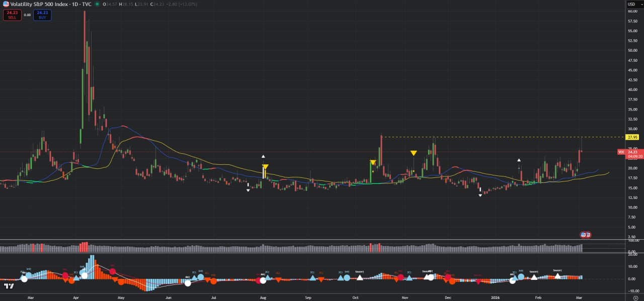644x301 pixels.
Task: Open the price scale settings hexagon icon
Action: click(x=636, y=298)
